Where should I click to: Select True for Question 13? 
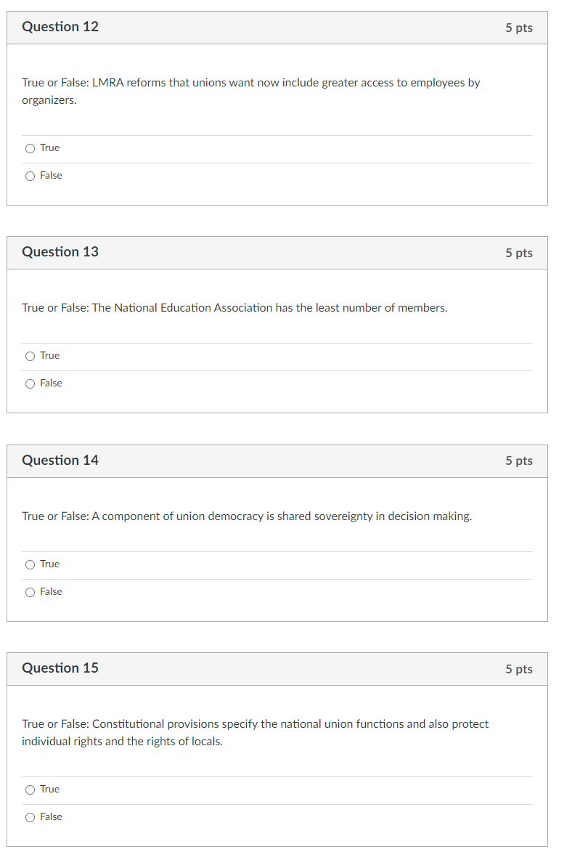tap(30, 356)
